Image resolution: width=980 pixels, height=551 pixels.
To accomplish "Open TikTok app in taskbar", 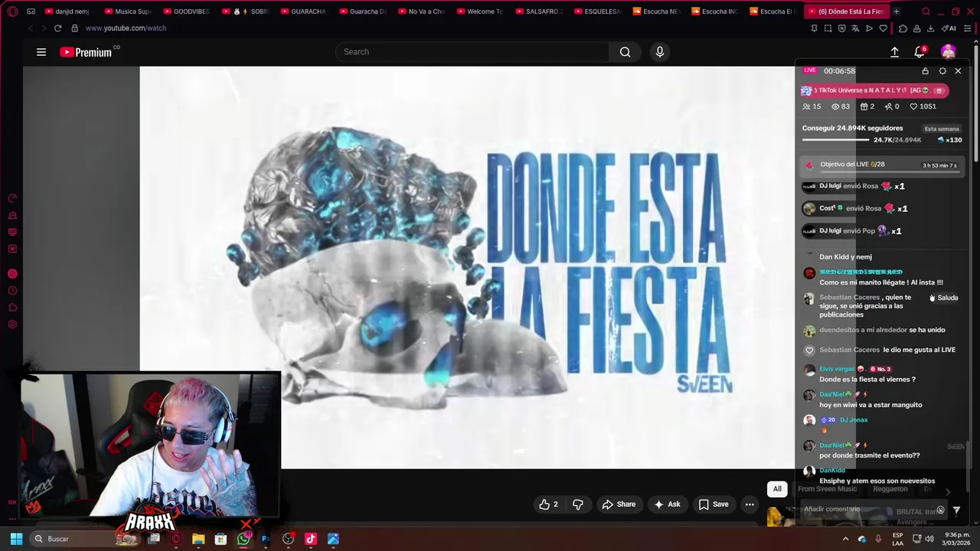I will (310, 539).
